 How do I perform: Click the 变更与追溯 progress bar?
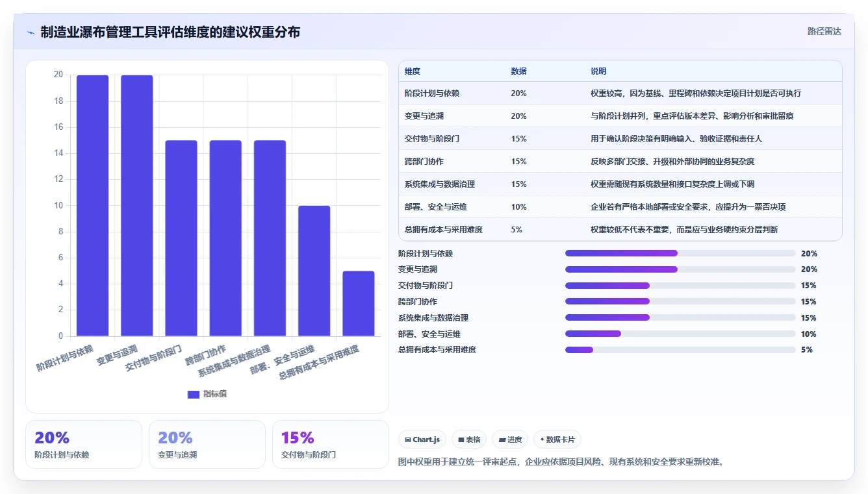pyautogui.click(x=680, y=269)
